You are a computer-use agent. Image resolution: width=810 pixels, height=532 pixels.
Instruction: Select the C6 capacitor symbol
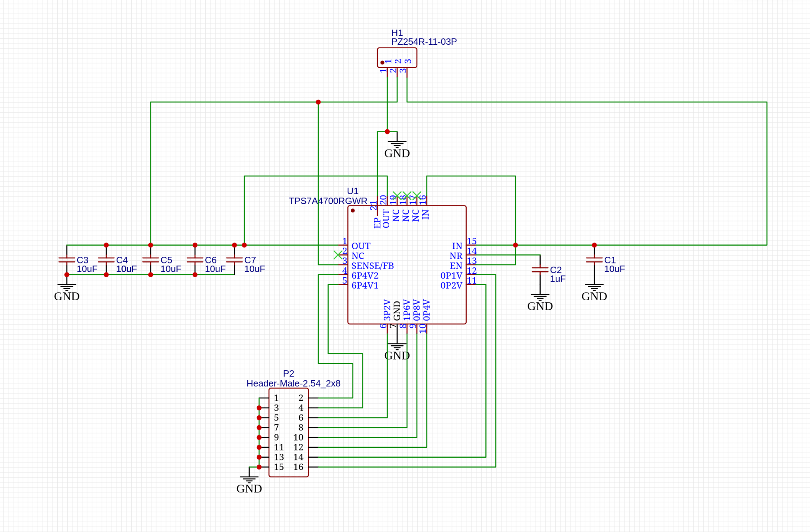tap(195, 260)
